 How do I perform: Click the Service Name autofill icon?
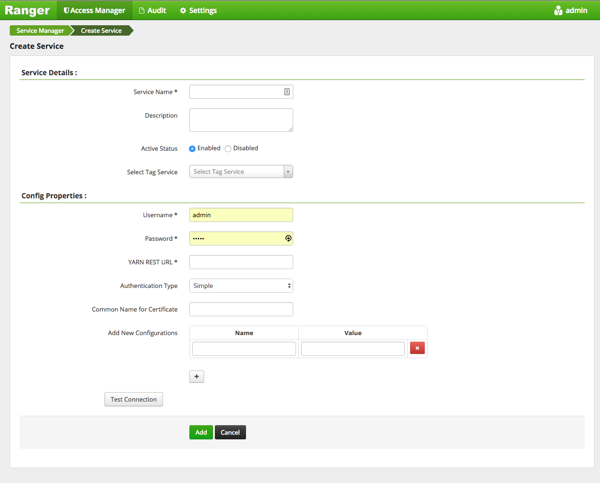(286, 92)
